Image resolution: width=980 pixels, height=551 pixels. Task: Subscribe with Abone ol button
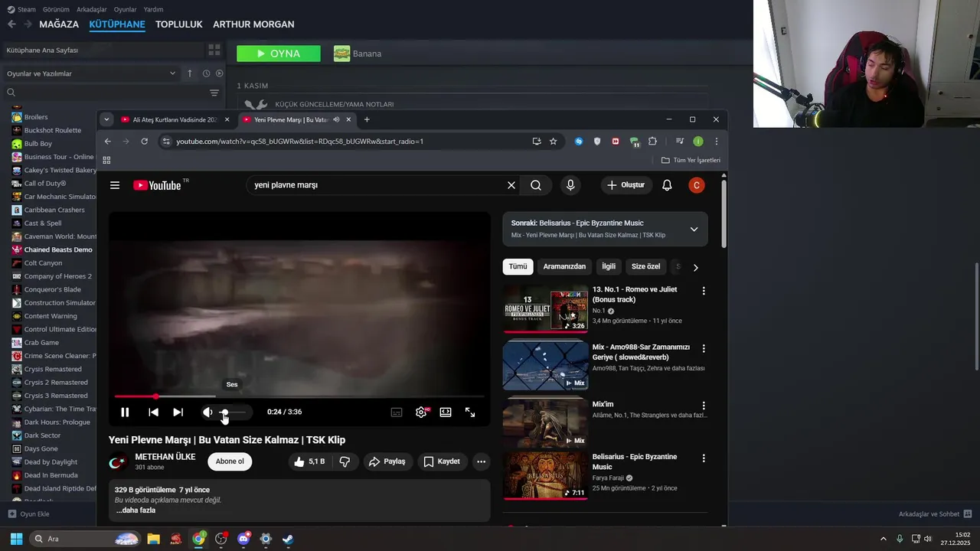click(x=230, y=461)
